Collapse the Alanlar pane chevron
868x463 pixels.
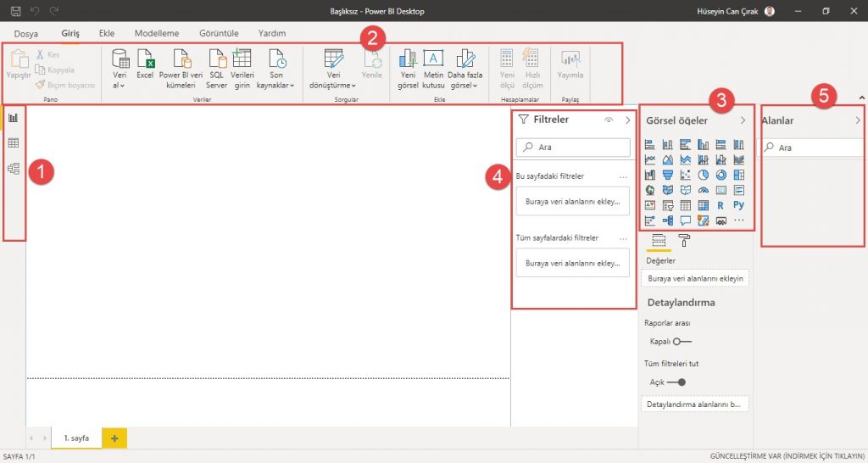(858, 120)
